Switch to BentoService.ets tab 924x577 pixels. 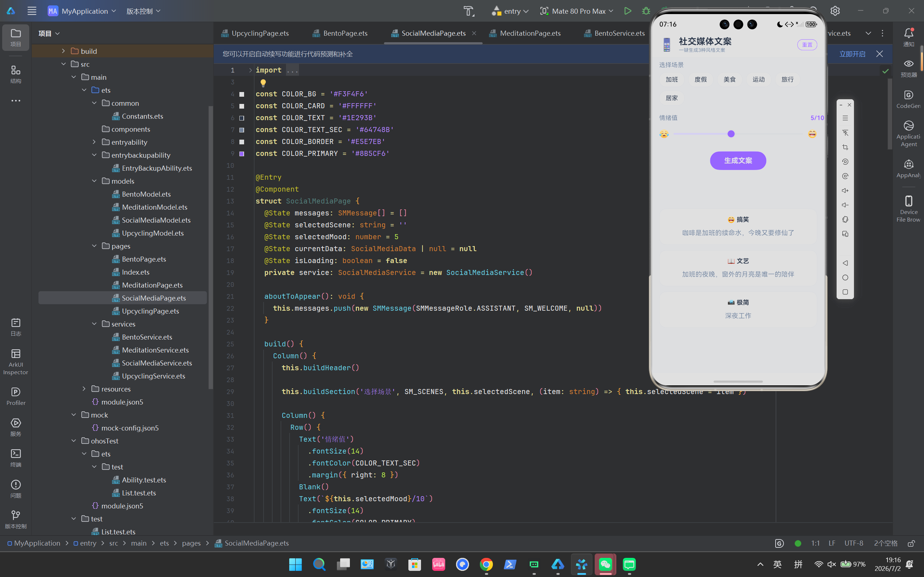[x=614, y=33]
